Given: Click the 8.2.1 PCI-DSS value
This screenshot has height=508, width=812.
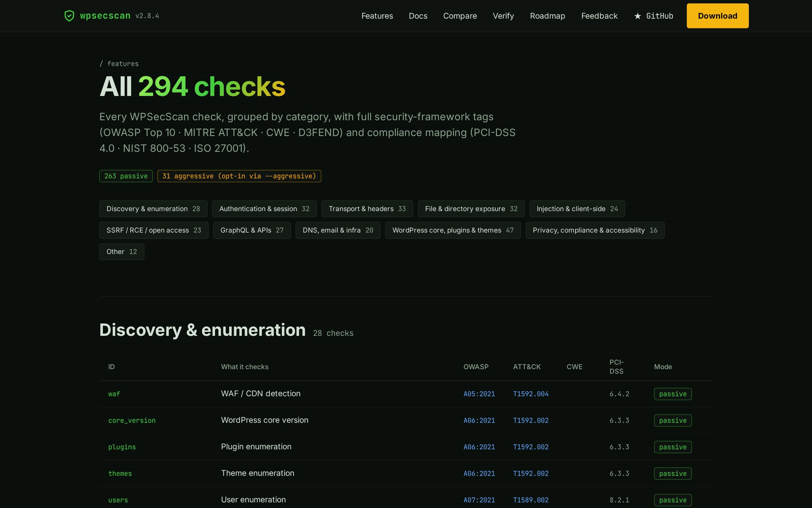Looking at the screenshot, I should tap(619, 500).
